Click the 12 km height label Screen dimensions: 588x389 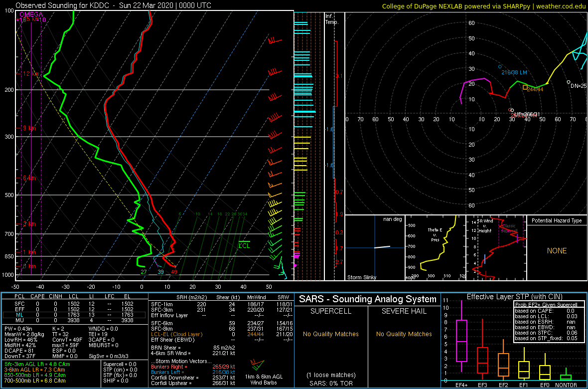[x=31, y=74]
